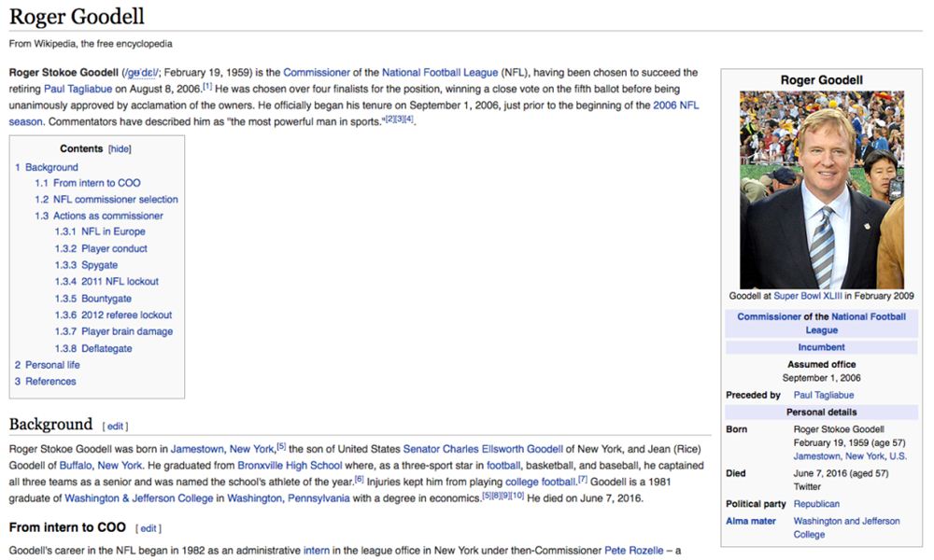The image size is (934, 560).
Task: Jump to 3 References section
Action: [45, 382]
